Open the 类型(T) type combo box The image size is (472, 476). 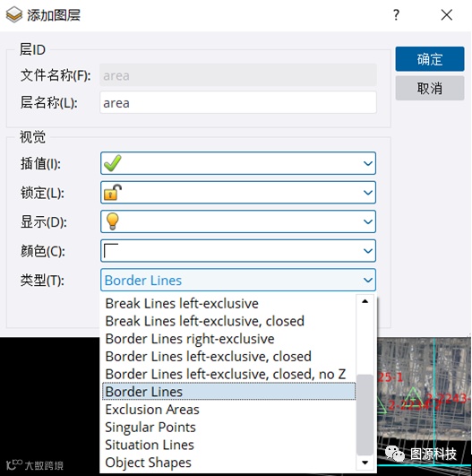238,280
